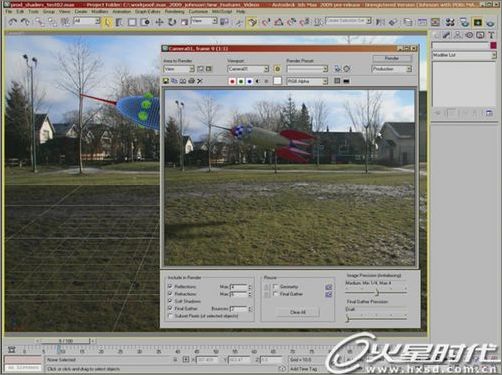Toggle Final Gather checkbox under Include in Render

coord(170,308)
